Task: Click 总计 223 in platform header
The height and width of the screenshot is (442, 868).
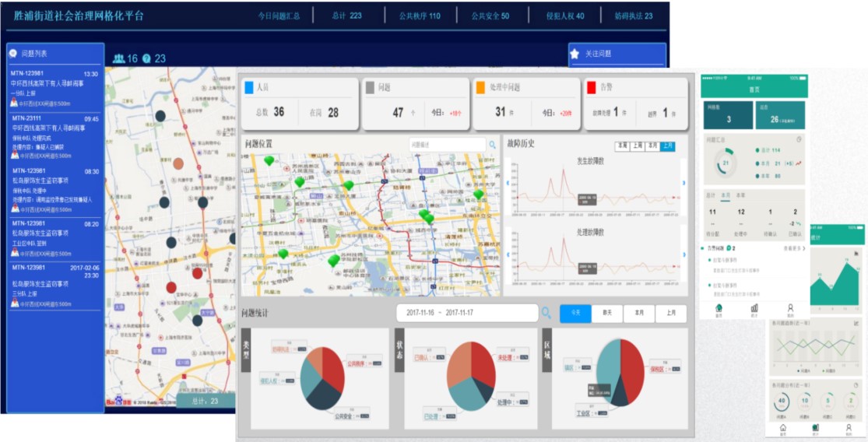Action: [346, 16]
